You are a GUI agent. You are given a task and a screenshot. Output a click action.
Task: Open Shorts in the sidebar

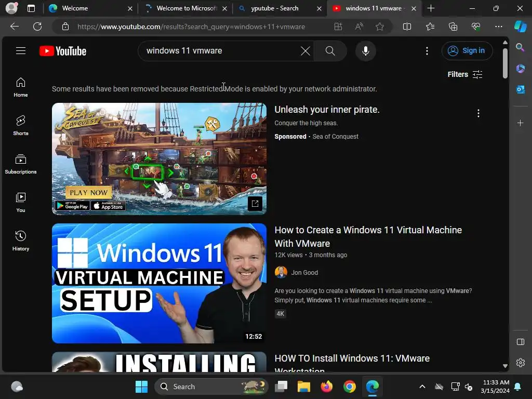[x=21, y=126]
